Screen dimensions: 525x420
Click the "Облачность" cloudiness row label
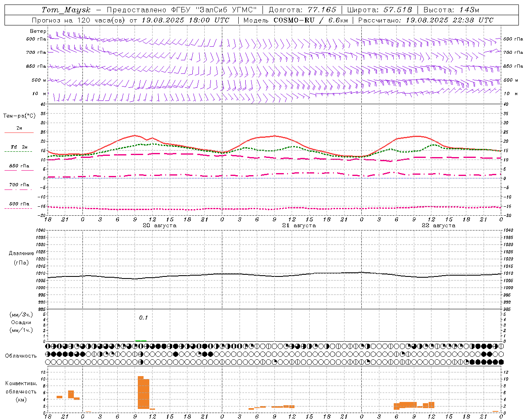tap(21, 356)
